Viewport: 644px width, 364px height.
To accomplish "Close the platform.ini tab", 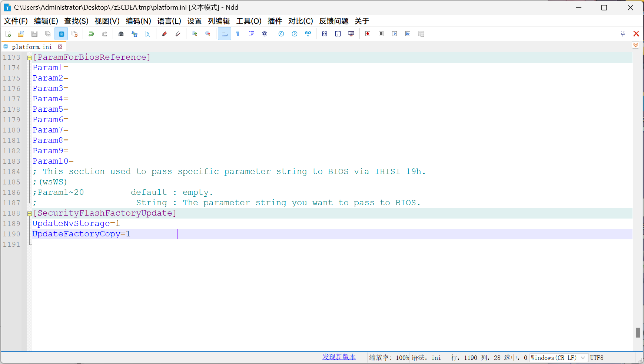I will point(60,47).
